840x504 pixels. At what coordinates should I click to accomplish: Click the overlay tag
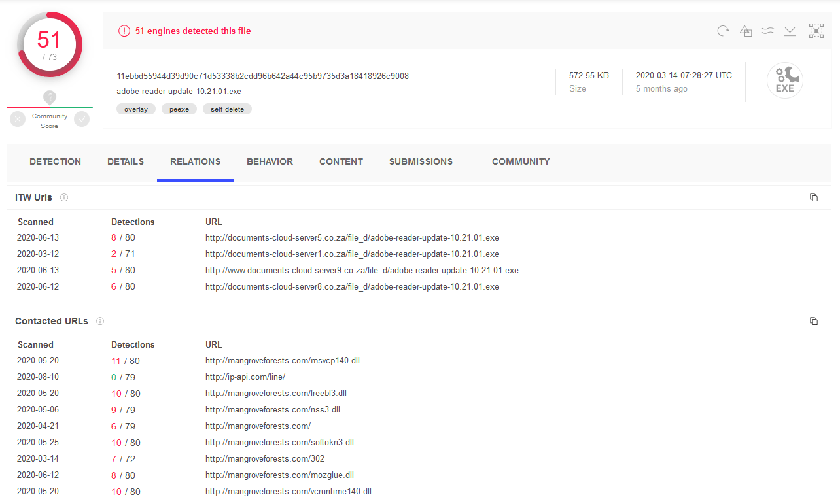pos(136,109)
